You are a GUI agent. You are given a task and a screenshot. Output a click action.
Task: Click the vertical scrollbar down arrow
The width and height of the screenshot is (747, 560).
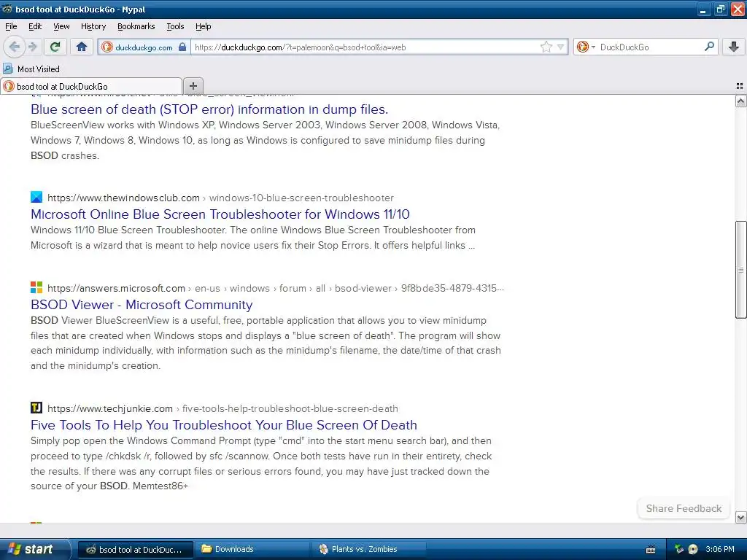[x=740, y=517]
